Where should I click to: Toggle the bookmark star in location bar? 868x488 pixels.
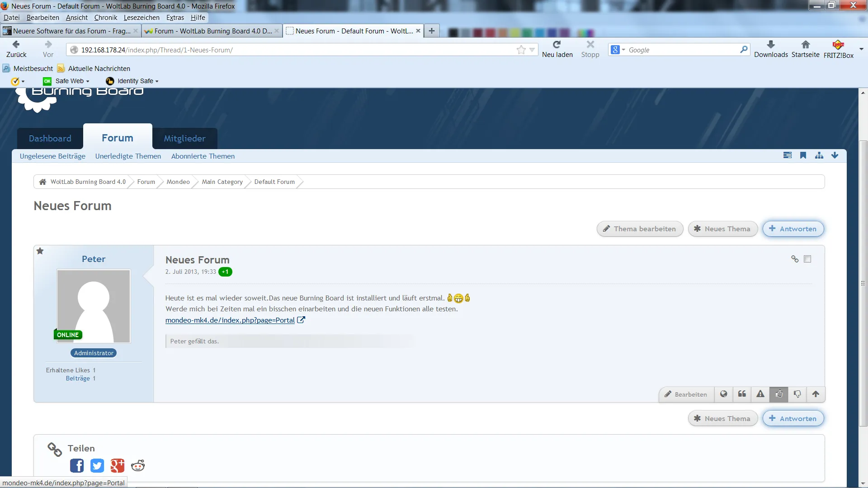coord(521,50)
